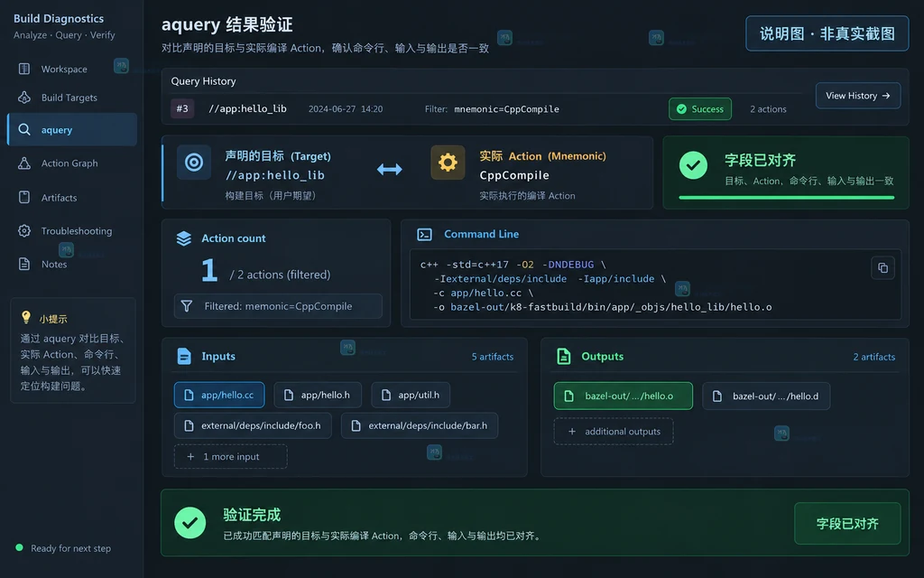
Task: Click the Workspace panel icon
Action: pos(24,69)
